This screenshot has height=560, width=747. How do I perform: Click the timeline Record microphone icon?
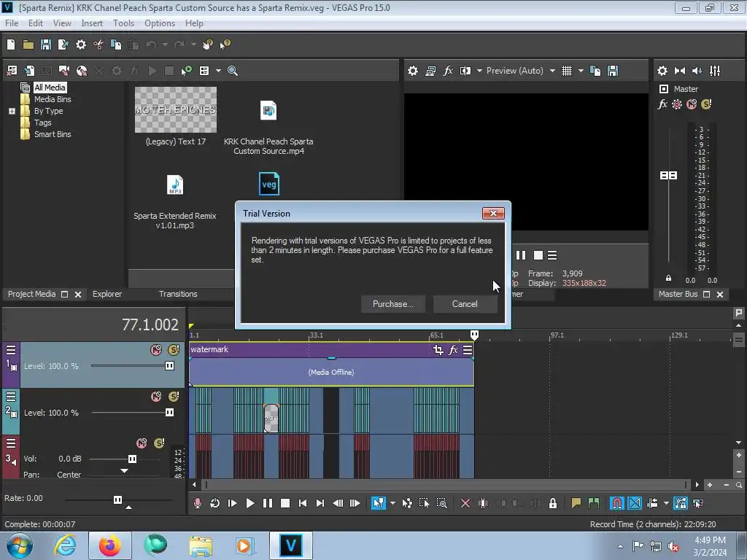point(197,503)
